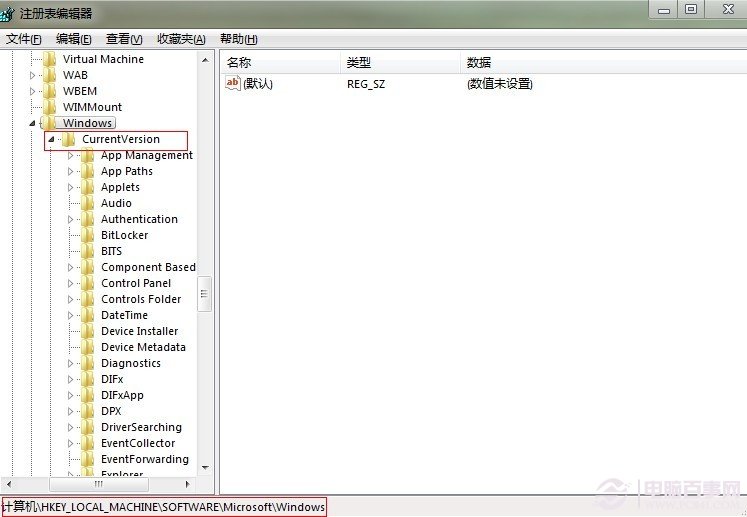Click the 类型 column header
Image resolution: width=747 pixels, height=517 pixels.
(401, 62)
